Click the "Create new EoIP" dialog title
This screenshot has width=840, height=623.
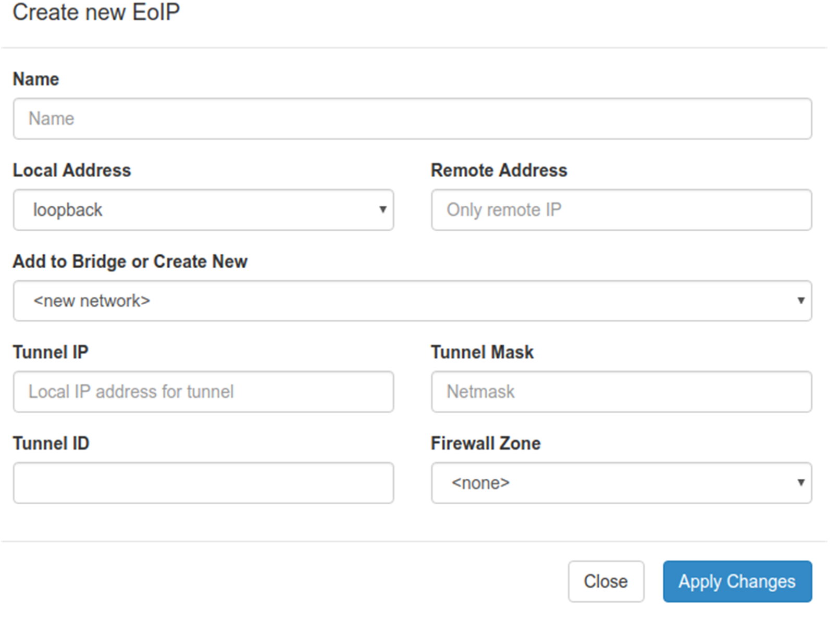point(96,13)
